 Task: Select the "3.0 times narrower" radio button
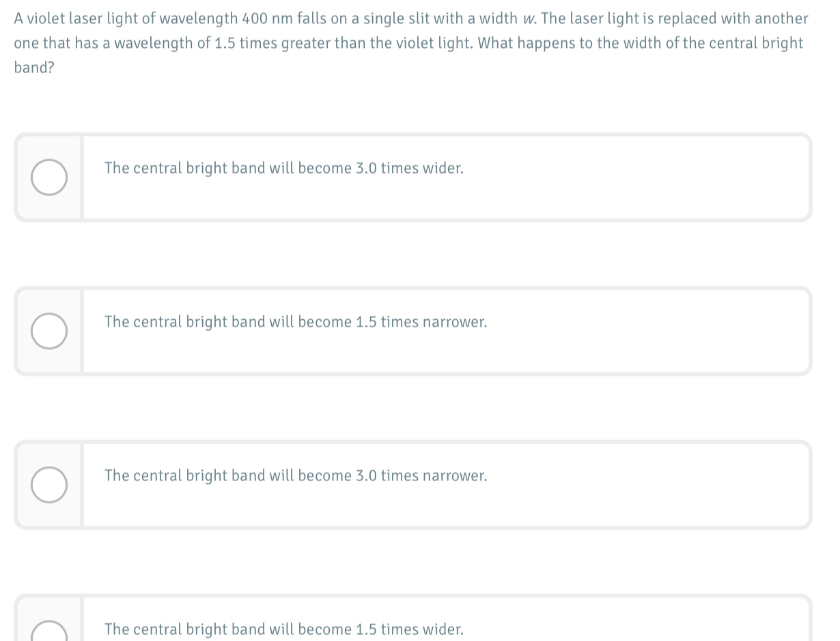click(49, 485)
